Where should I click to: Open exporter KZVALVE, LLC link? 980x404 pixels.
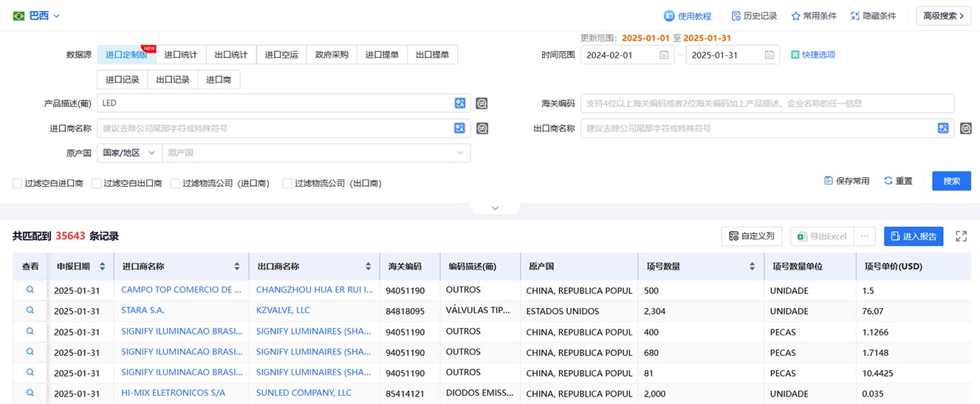point(284,311)
